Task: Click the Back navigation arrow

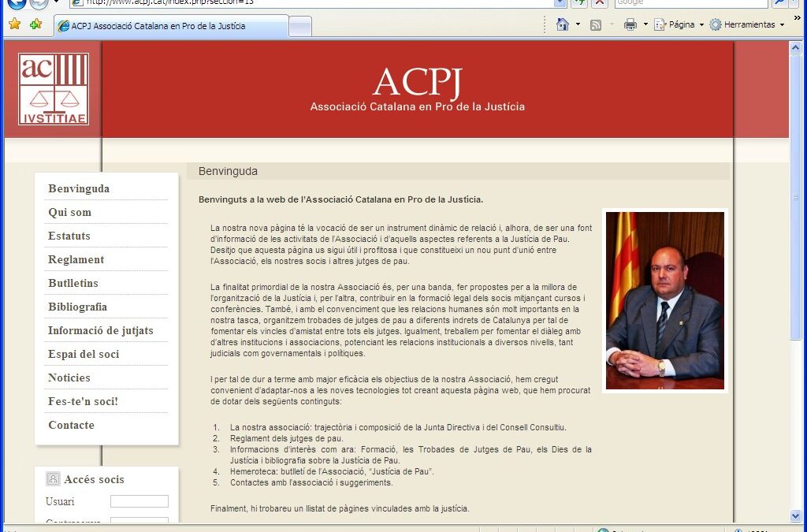Action: 17,3
